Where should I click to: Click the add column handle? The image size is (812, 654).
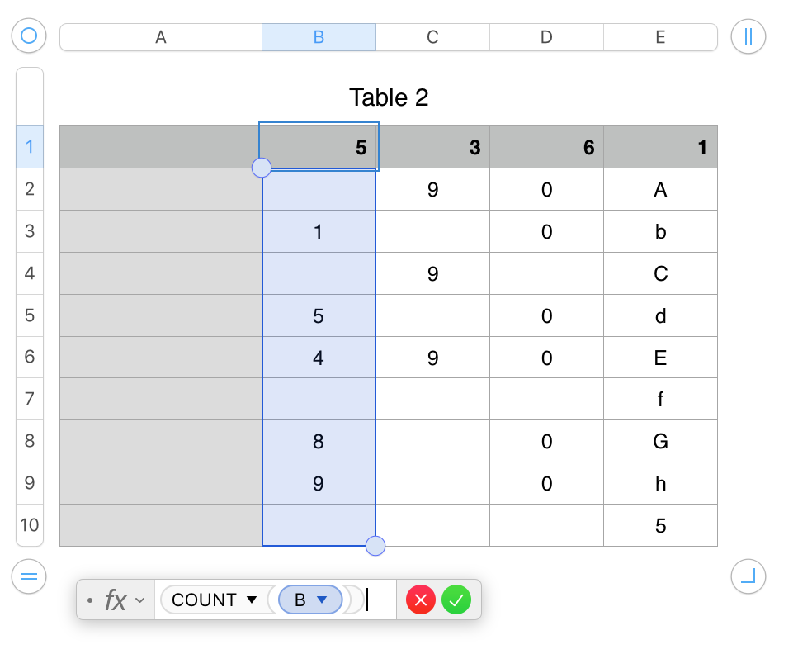pyautogui.click(x=748, y=36)
